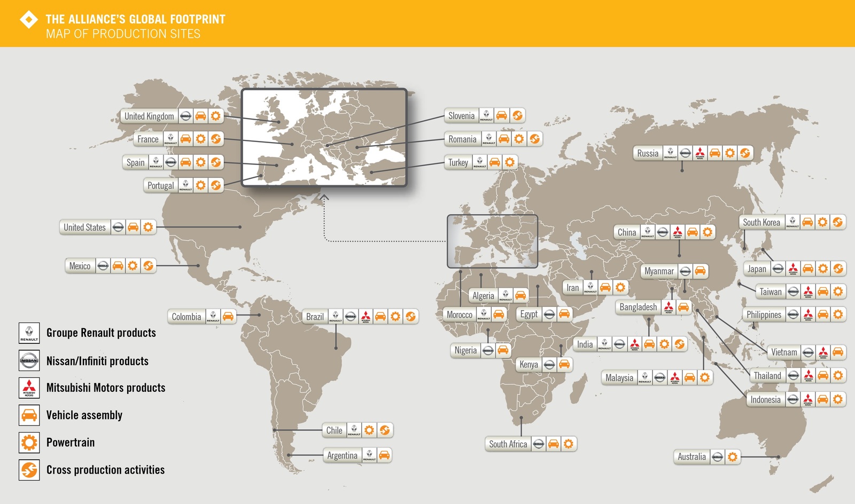The width and height of the screenshot is (855, 504).
Task: Click the Vehicle assembly legend icon
Action: pyautogui.click(x=29, y=415)
